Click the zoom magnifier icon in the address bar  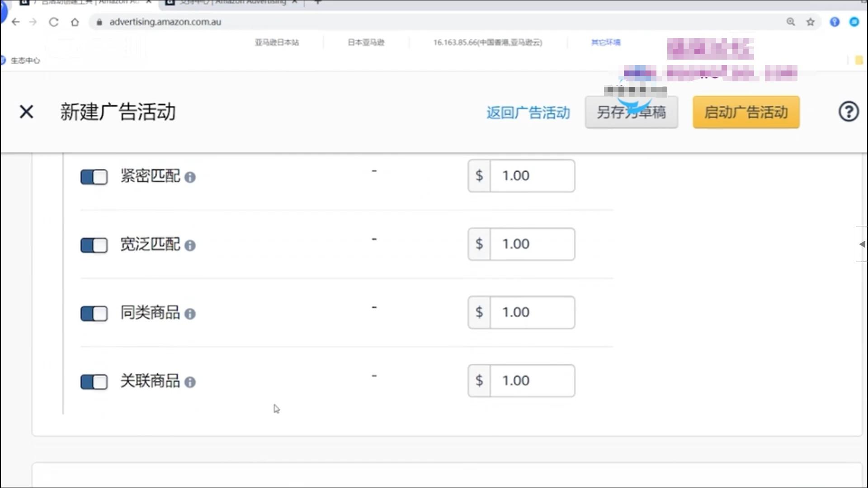[791, 22]
